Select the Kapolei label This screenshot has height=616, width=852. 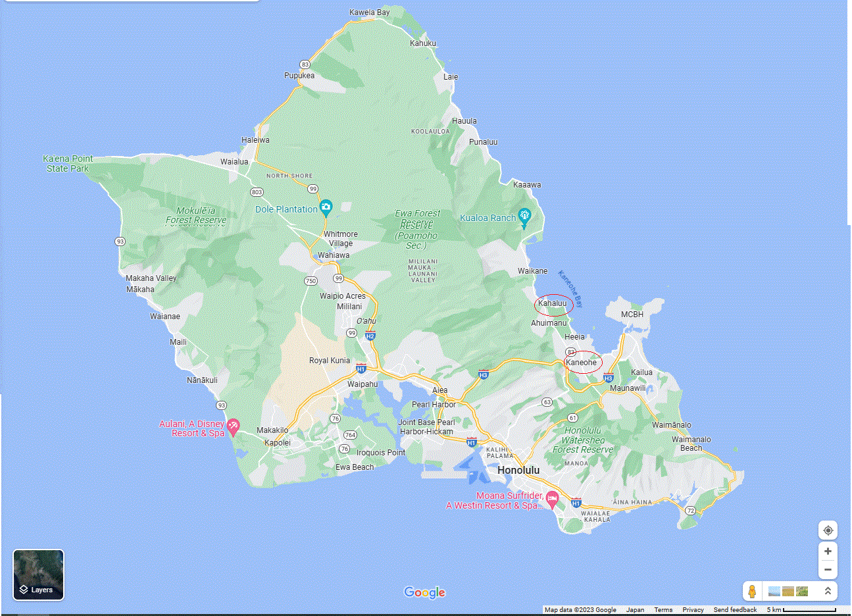pos(278,443)
